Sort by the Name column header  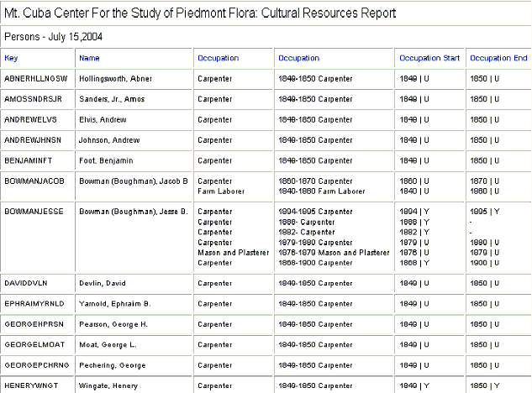coord(89,58)
